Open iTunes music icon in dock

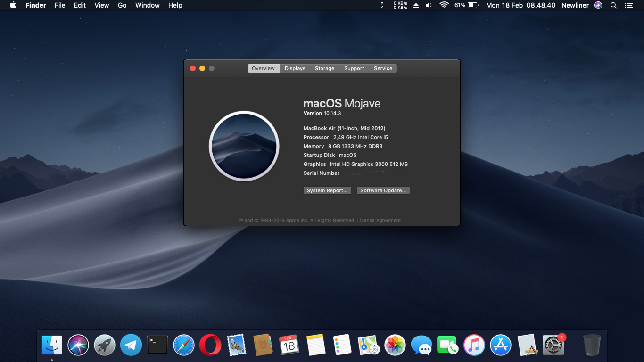[474, 345]
